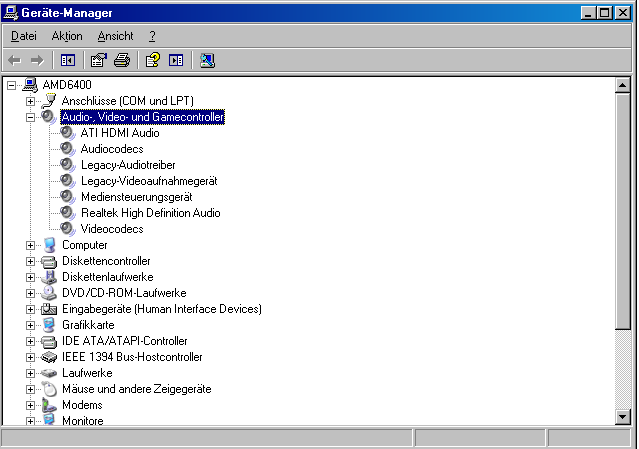The image size is (639, 449).
Task: Click the Diskettencontroller icon
Action: pyautogui.click(x=49, y=261)
